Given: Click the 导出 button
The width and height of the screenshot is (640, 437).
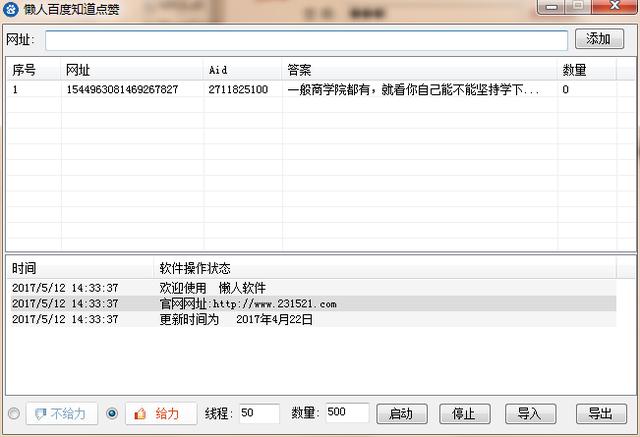Looking at the screenshot, I should 601,414.
